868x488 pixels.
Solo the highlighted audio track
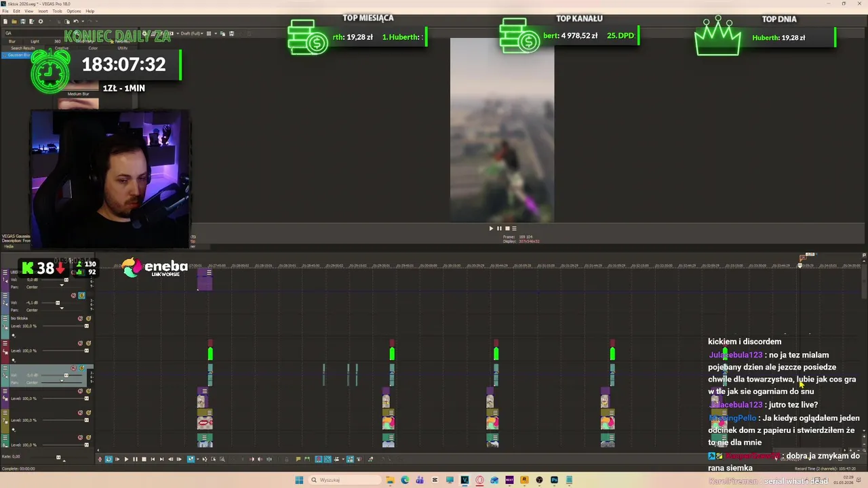coord(81,368)
